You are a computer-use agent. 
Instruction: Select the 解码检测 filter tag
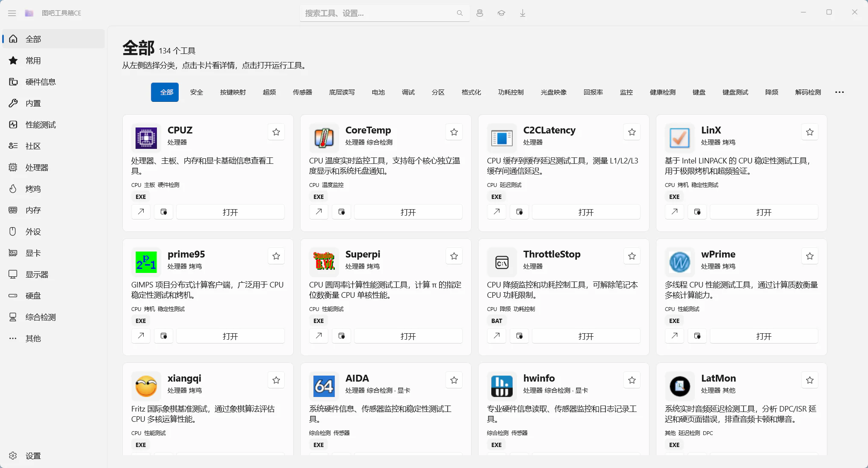(808, 92)
